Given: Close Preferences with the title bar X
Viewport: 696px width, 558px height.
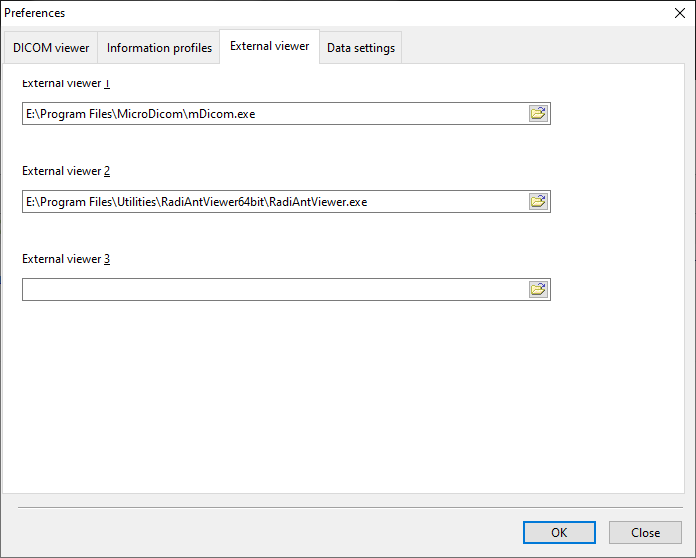Looking at the screenshot, I should tap(681, 13).
